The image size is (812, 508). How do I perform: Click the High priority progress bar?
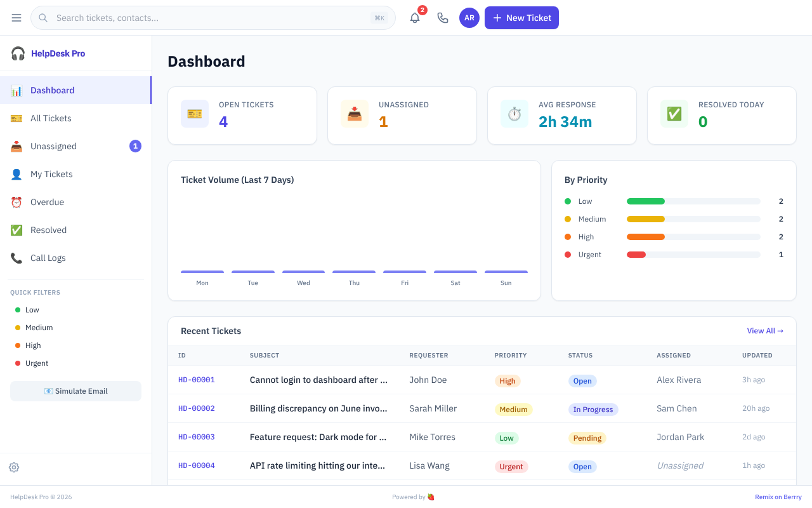[693, 237]
